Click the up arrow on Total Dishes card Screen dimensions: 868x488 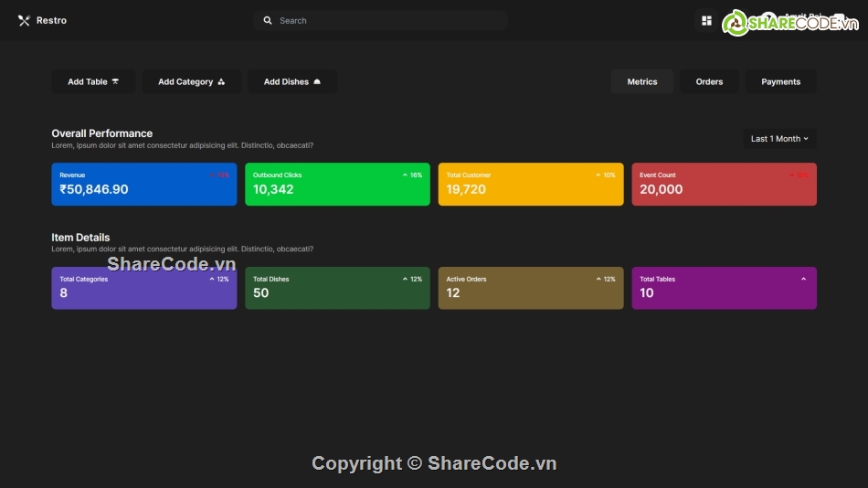[x=405, y=279]
